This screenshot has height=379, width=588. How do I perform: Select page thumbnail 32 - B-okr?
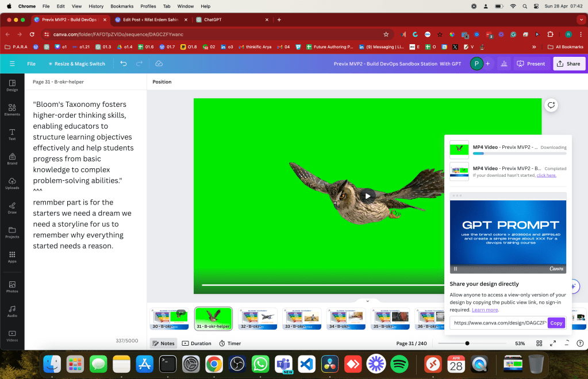(x=258, y=319)
